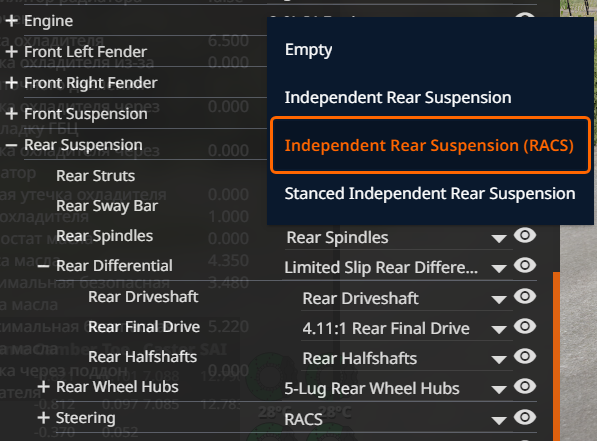597x441 pixels.
Task: Collapse the Rear Differential group
Action: [43, 266]
